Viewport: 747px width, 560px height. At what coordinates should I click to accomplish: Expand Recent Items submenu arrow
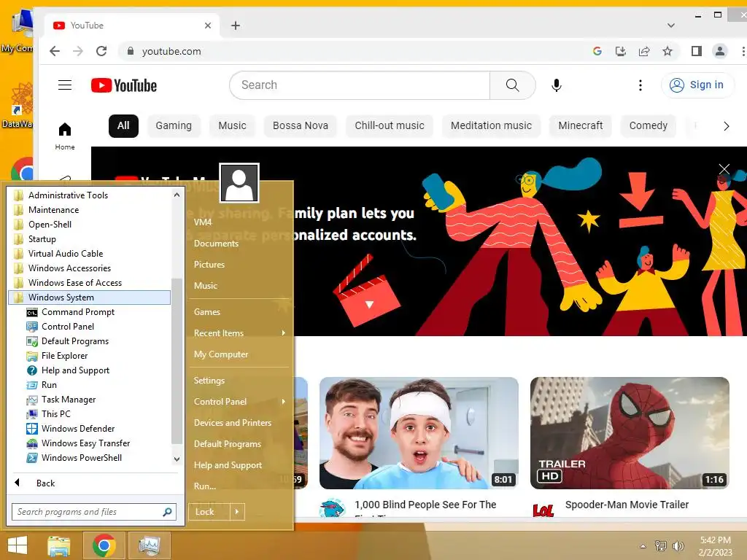(284, 332)
